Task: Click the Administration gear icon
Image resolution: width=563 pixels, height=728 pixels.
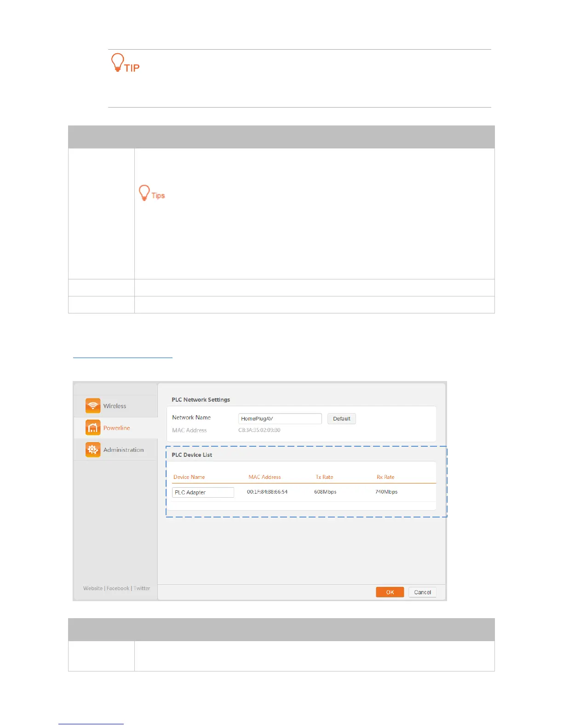Action: pos(93,449)
